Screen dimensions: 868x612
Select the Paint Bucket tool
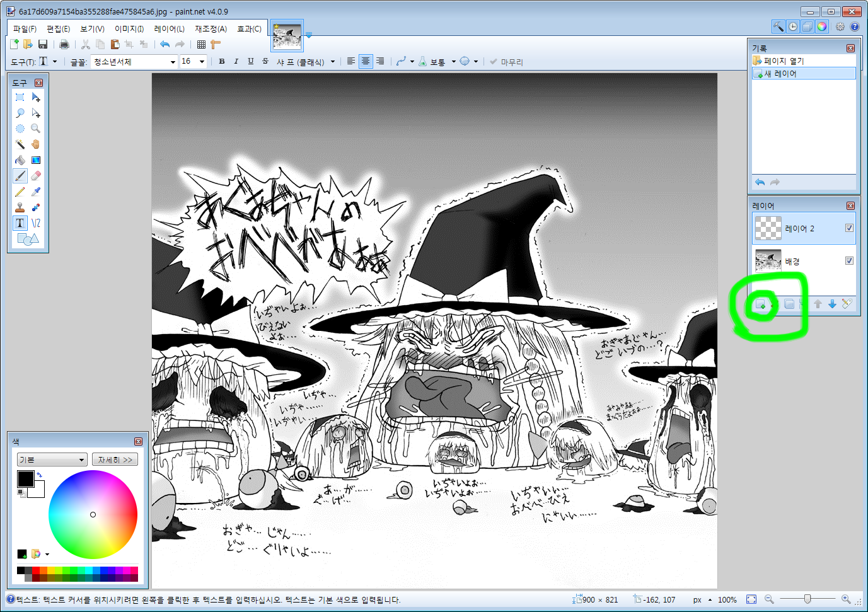point(20,160)
